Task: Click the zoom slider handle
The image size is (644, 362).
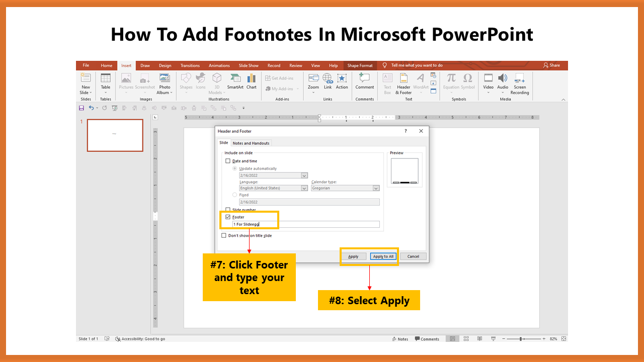Action: pos(520,339)
